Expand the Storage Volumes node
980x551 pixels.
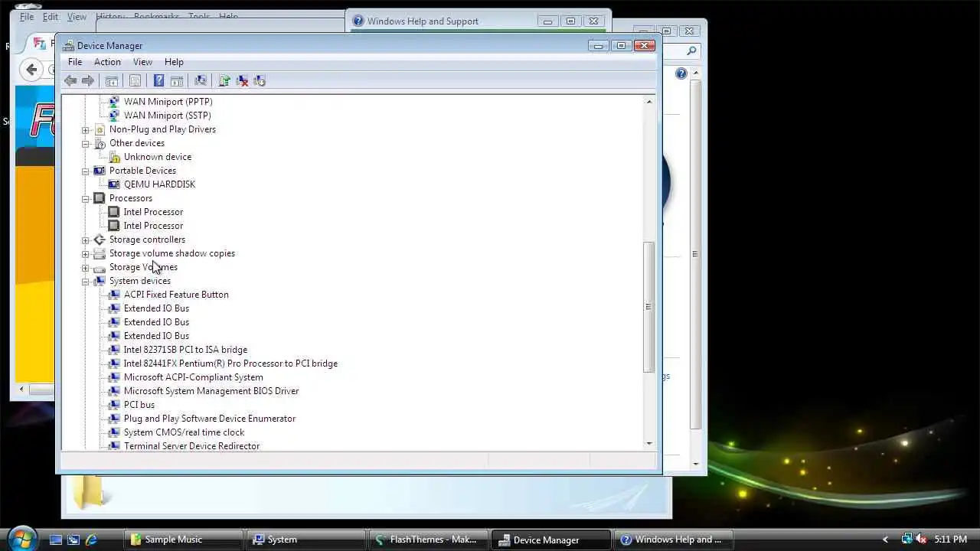pyautogui.click(x=86, y=268)
